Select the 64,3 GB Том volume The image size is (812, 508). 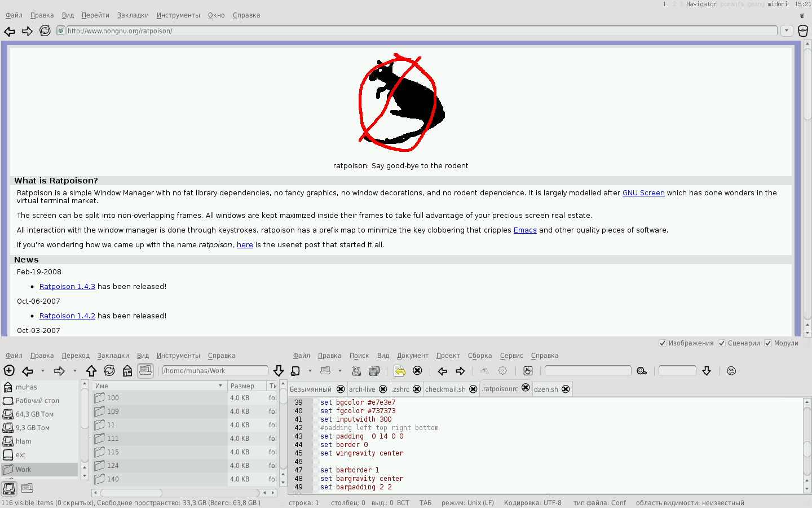(39, 414)
